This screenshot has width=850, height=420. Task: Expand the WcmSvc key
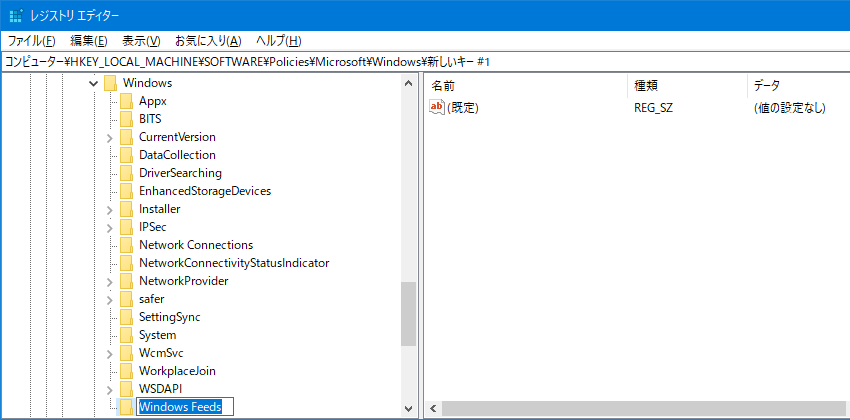[110, 354]
